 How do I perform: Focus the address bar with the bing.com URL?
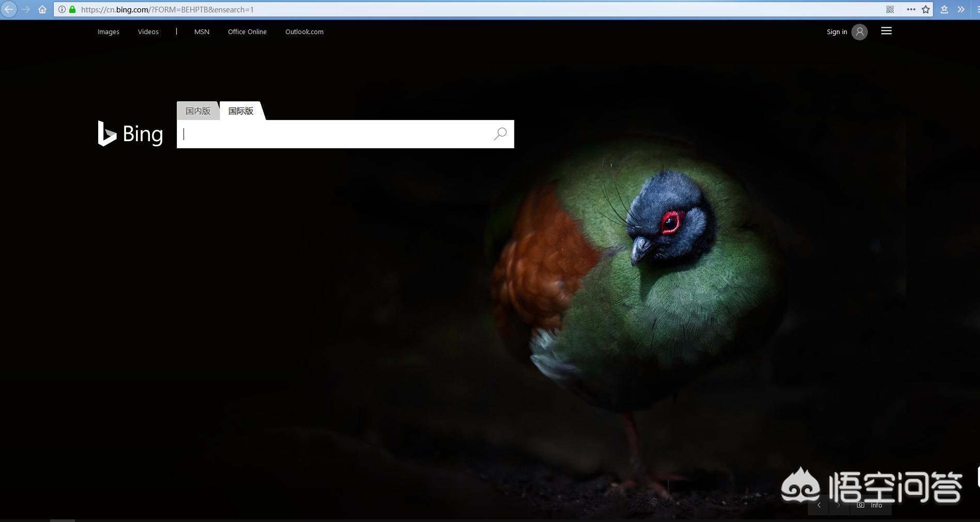(493, 9)
